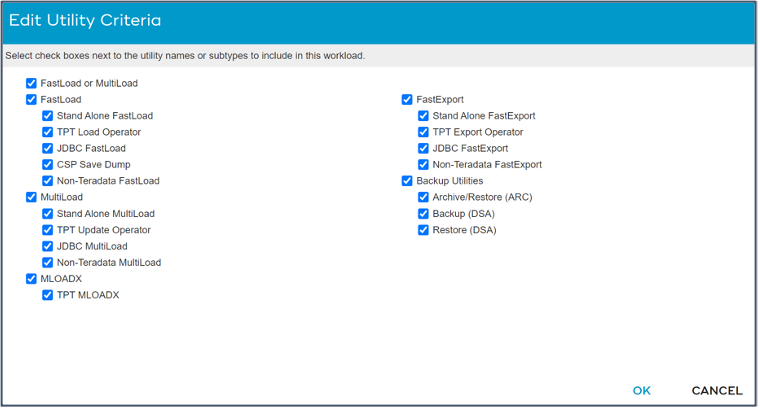Uncheck TPT MLOADX subtype

[x=47, y=295]
